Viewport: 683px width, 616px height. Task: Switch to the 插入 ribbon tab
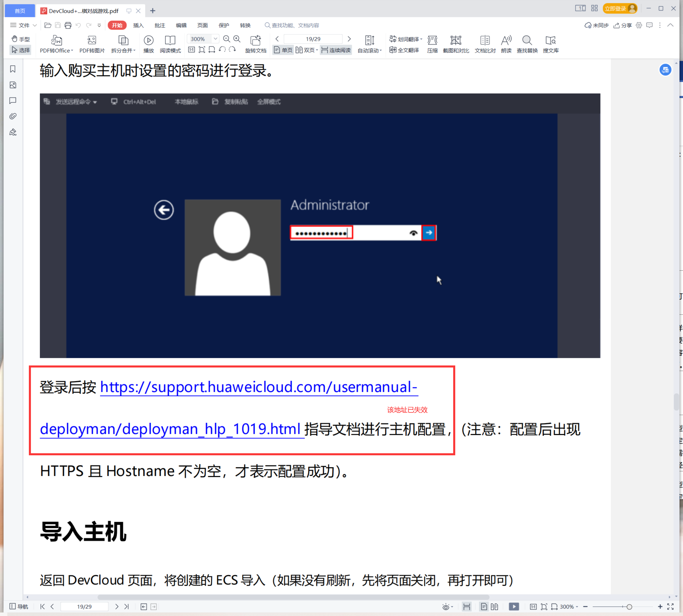click(x=139, y=25)
